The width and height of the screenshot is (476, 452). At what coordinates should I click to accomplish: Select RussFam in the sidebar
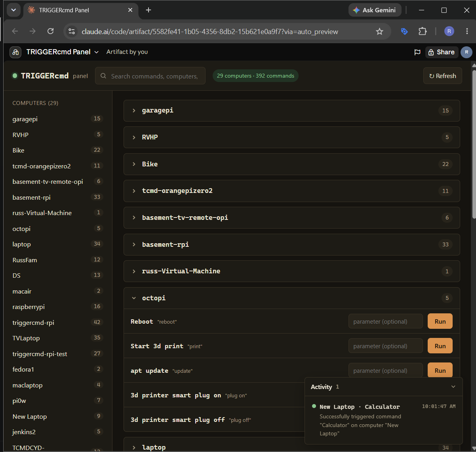(x=58, y=260)
